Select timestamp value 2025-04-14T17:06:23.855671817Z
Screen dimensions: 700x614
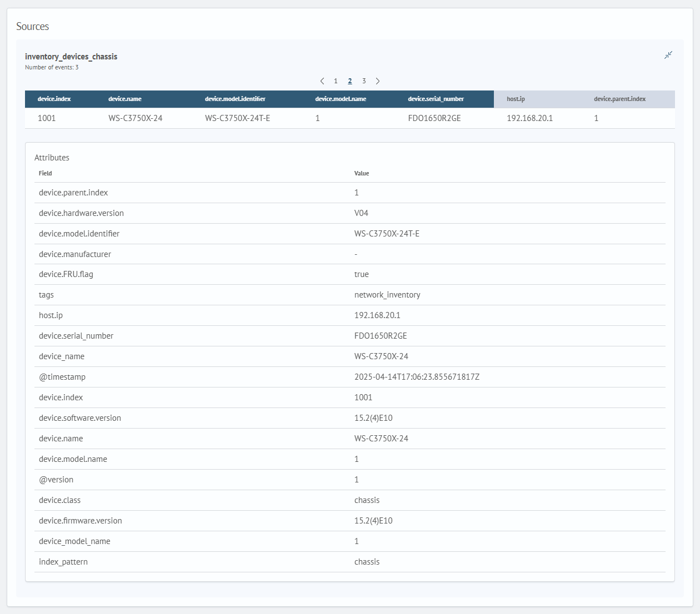417,377
